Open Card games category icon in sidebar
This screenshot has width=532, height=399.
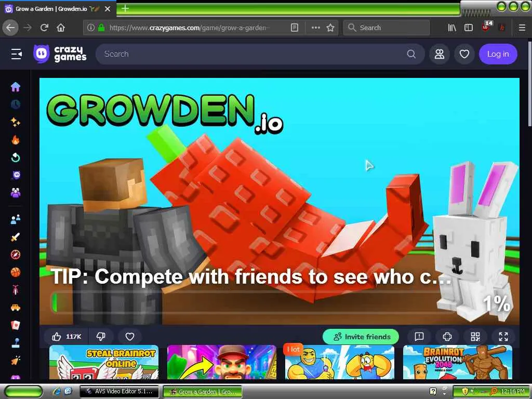(16, 325)
